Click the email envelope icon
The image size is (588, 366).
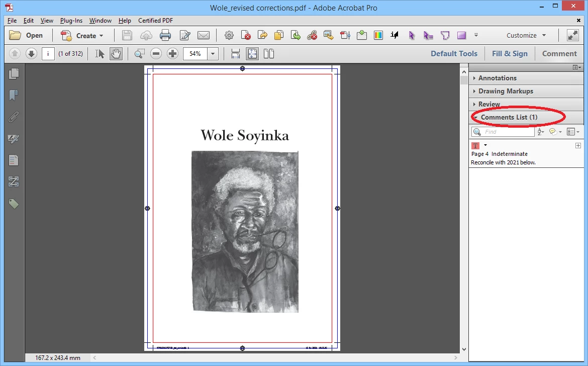[x=204, y=36]
